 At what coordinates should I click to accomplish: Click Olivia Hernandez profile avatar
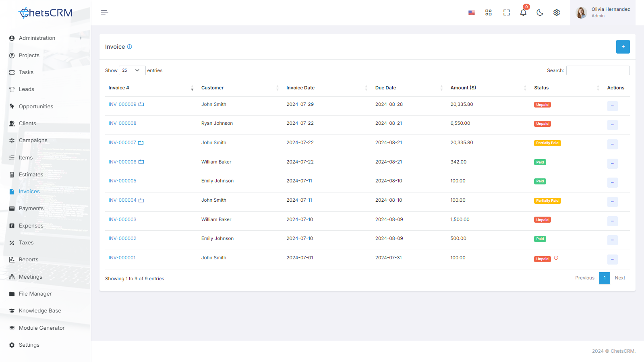[581, 13]
